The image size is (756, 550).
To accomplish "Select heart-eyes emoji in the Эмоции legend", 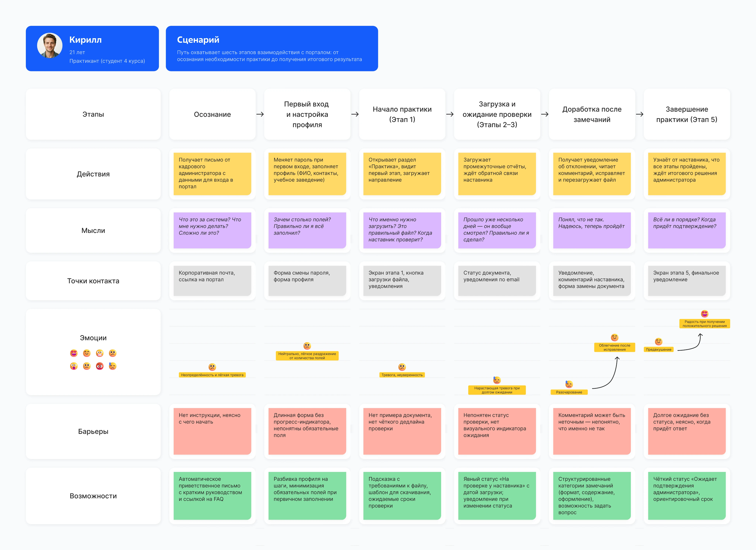I will 74,353.
